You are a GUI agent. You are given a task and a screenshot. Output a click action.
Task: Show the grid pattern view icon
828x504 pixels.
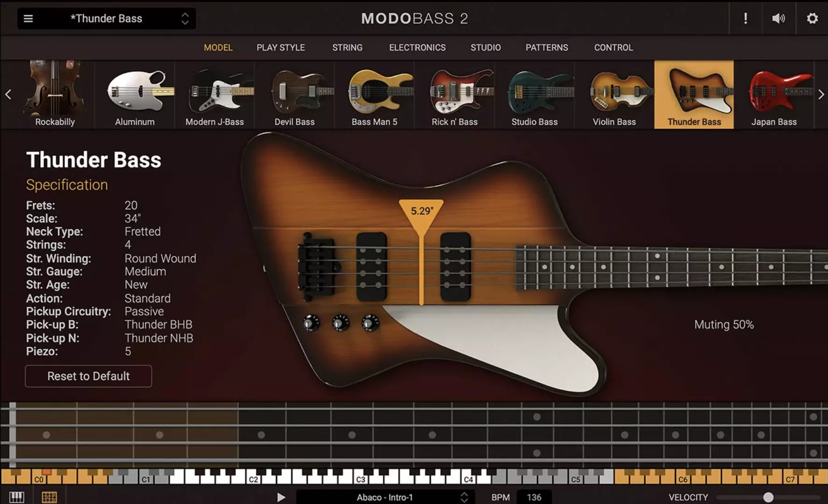point(49,497)
